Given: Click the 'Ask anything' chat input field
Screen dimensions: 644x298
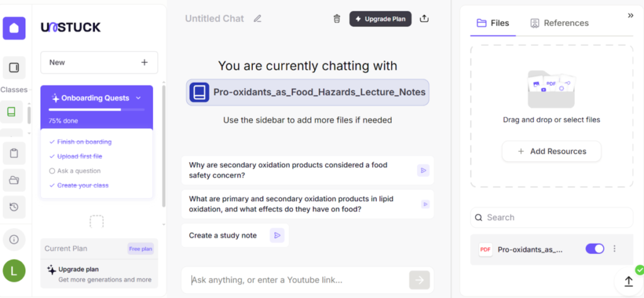Looking at the screenshot, I should point(296,280).
